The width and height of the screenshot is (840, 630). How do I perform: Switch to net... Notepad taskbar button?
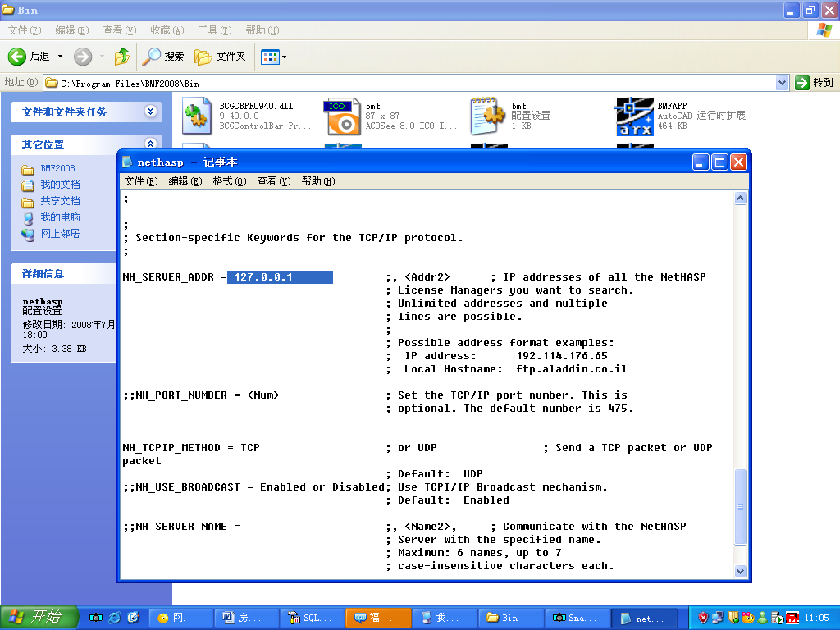(645, 618)
